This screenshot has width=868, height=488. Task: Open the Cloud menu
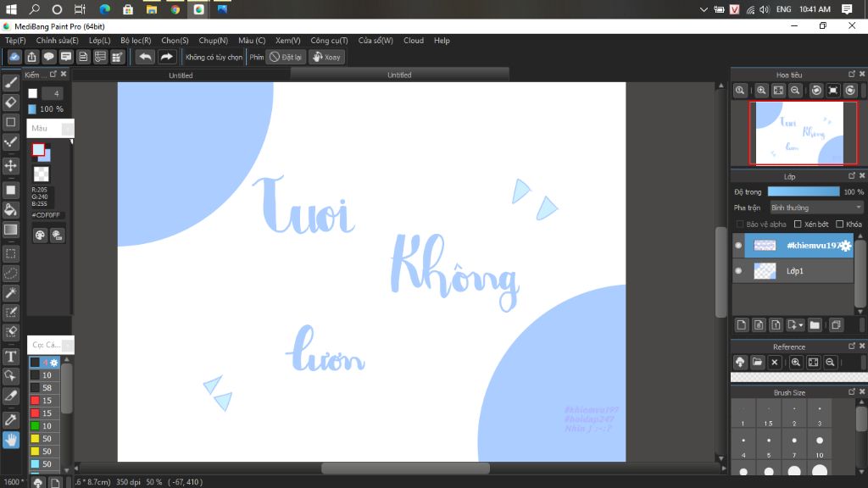pos(414,41)
